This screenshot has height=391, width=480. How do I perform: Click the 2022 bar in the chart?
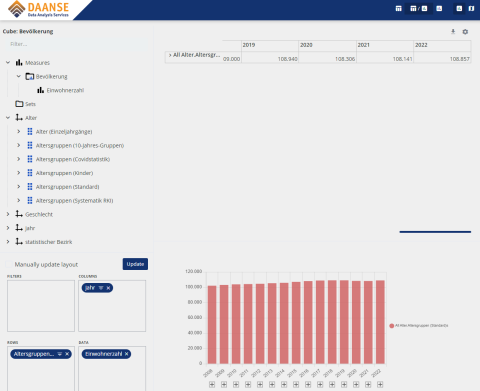380,322
